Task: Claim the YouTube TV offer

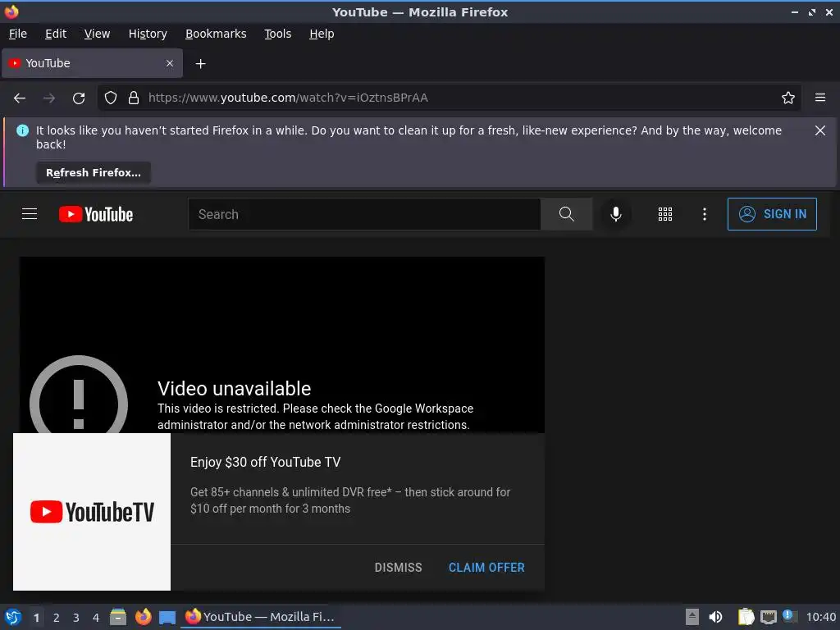Action: tap(486, 568)
